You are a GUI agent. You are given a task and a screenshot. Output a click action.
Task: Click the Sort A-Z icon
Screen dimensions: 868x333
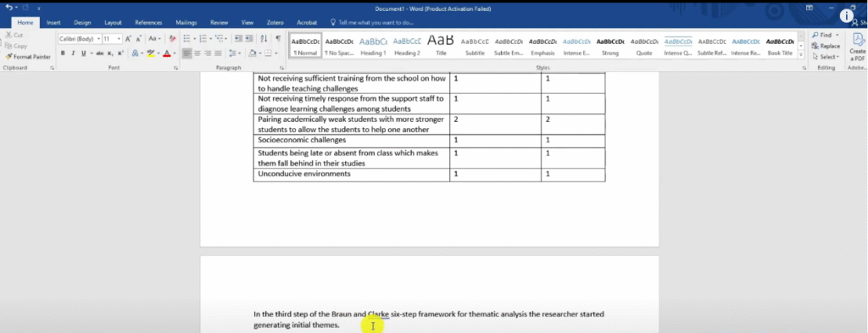(x=264, y=39)
